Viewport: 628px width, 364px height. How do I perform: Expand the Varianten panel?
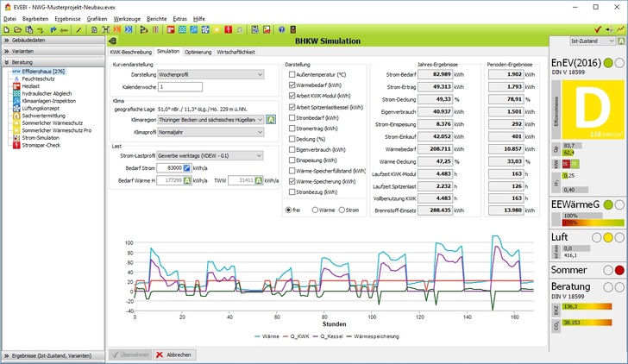pyautogui.click(x=53, y=51)
